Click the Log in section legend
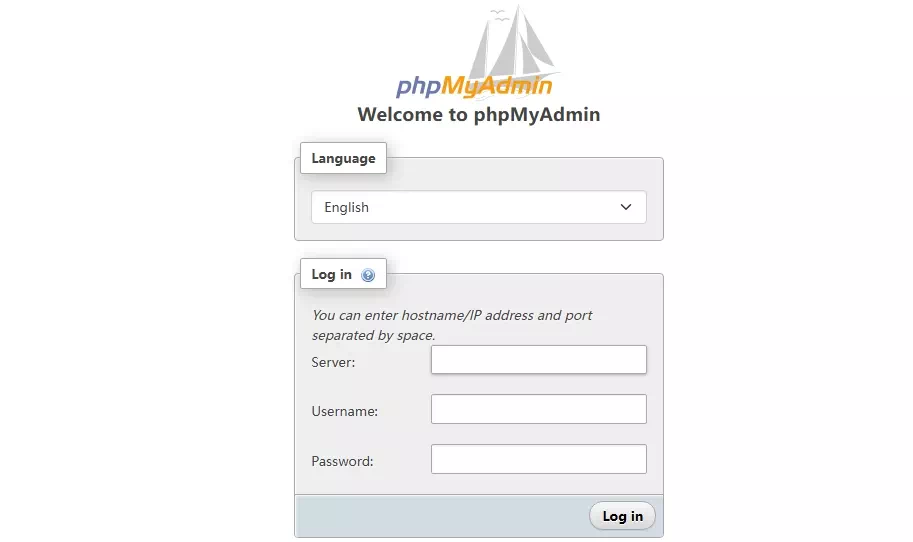The width and height of the screenshot is (913, 542). [x=332, y=274]
